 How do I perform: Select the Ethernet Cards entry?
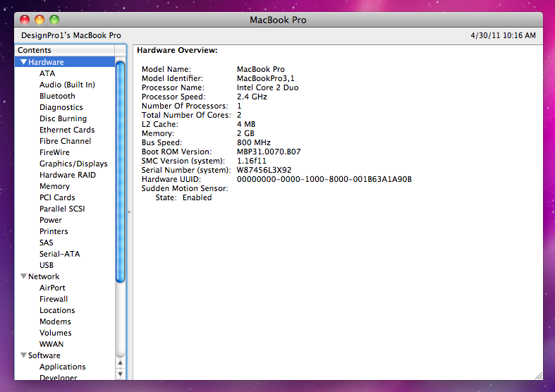pyautogui.click(x=67, y=130)
